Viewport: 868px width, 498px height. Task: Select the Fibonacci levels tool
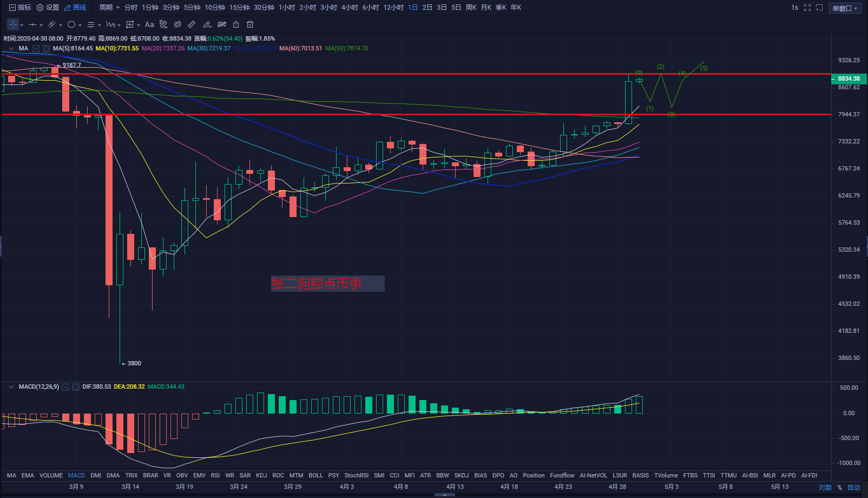click(x=91, y=24)
